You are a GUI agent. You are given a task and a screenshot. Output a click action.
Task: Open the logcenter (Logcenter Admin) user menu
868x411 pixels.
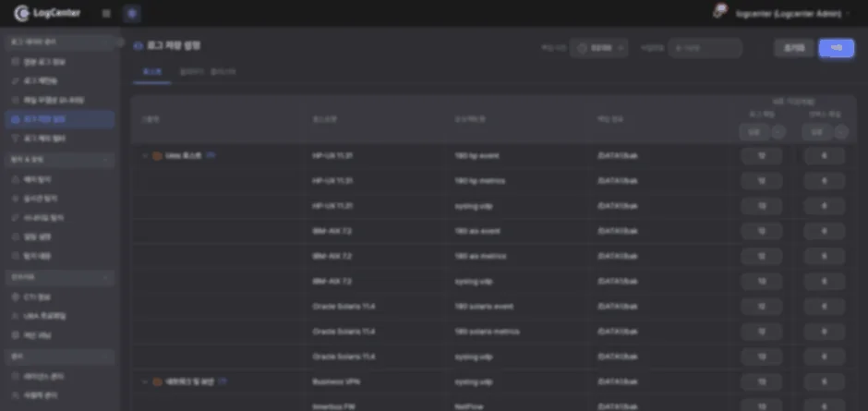pyautogui.click(x=792, y=14)
